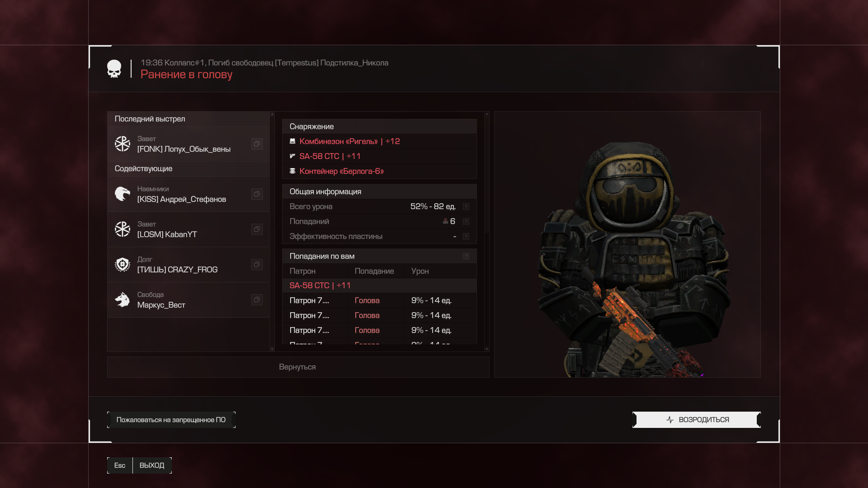Click the ВОЗРОДИТЬСЯ respawn button
The width and height of the screenshot is (868, 488).
click(696, 420)
